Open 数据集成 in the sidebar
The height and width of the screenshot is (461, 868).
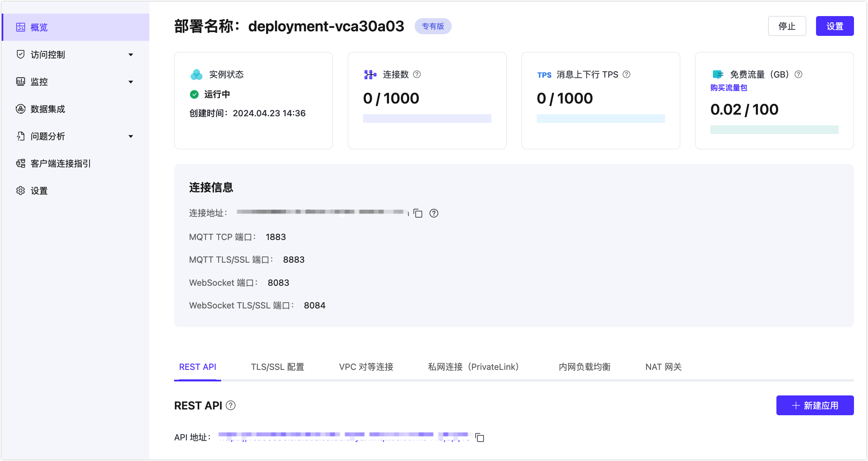[48, 109]
